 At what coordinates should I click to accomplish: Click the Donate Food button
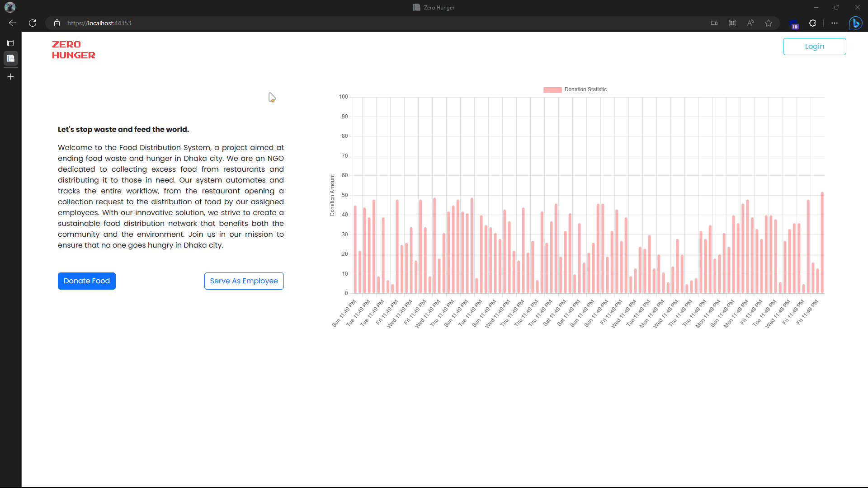pyautogui.click(x=87, y=281)
